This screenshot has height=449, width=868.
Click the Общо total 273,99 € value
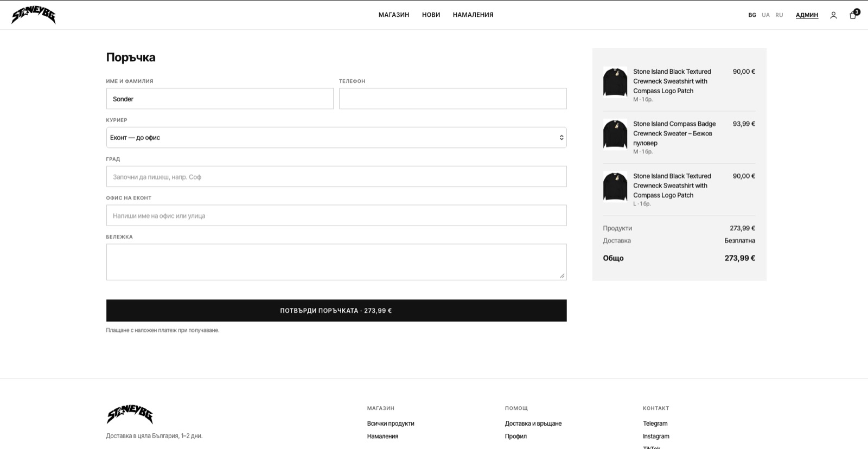click(740, 258)
